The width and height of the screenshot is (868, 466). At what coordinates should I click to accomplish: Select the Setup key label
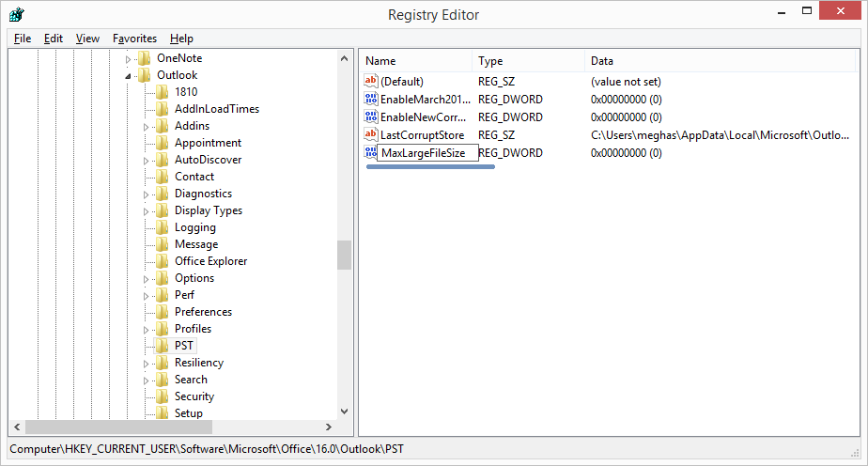[189, 412]
